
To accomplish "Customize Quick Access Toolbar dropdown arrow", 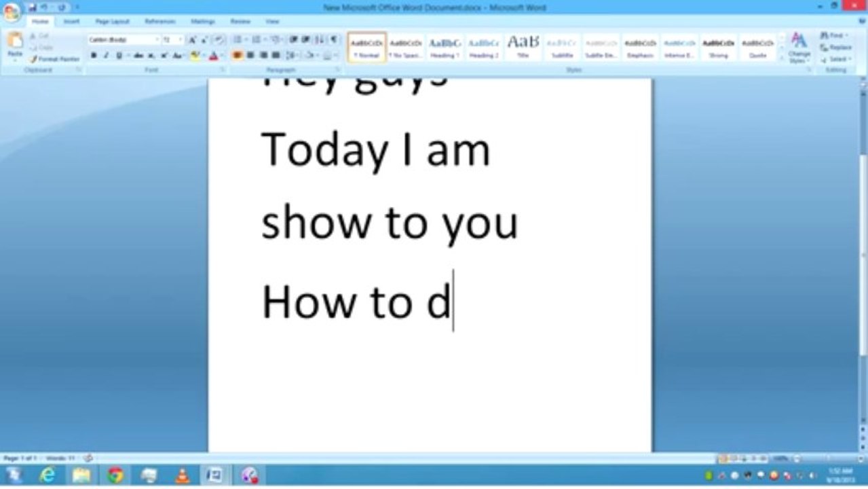I will point(77,7).
